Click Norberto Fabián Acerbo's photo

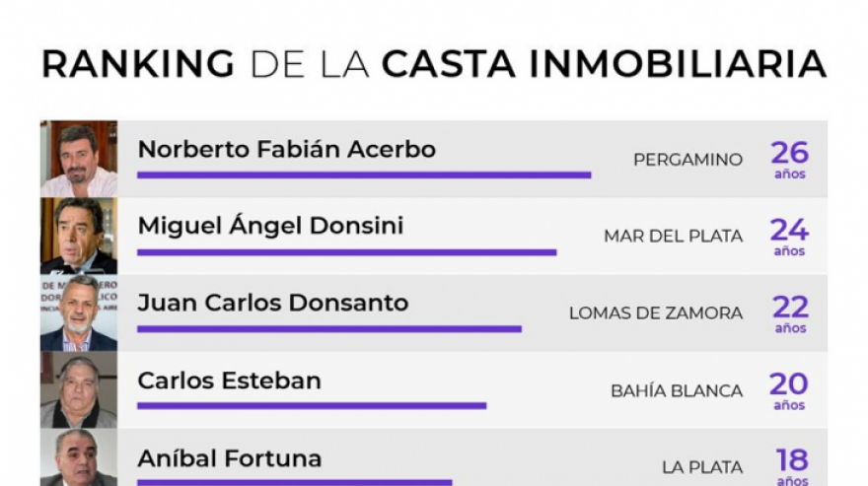[x=79, y=159]
